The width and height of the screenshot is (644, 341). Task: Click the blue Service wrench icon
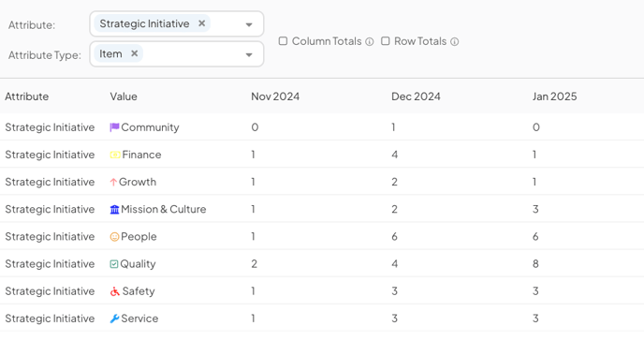[x=114, y=319]
